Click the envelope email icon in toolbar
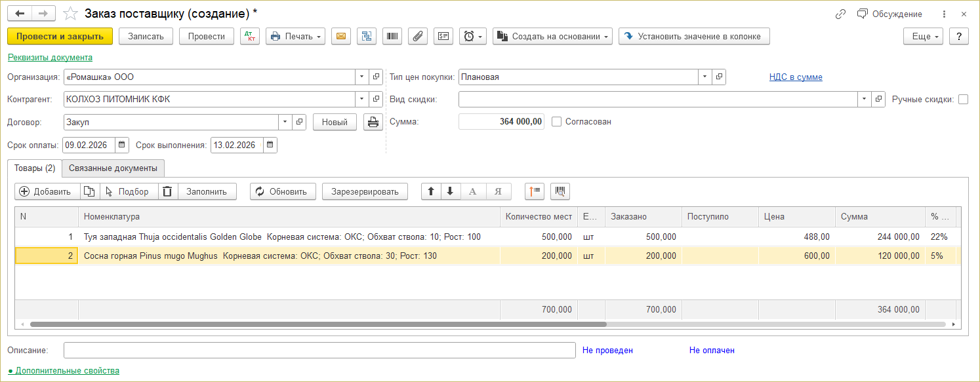 [340, 37]
